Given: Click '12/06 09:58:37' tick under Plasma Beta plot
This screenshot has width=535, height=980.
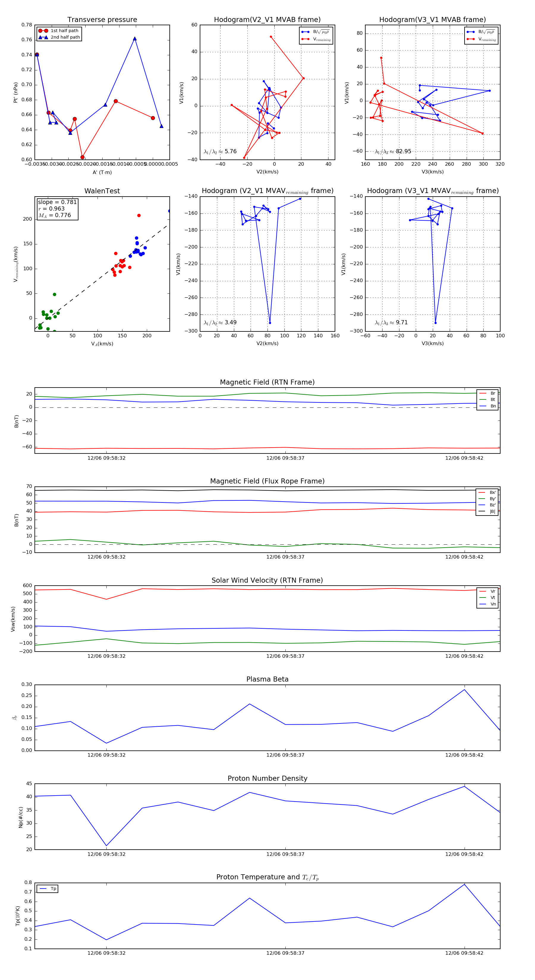Looking at the screenshot, I should pos(285,755).
